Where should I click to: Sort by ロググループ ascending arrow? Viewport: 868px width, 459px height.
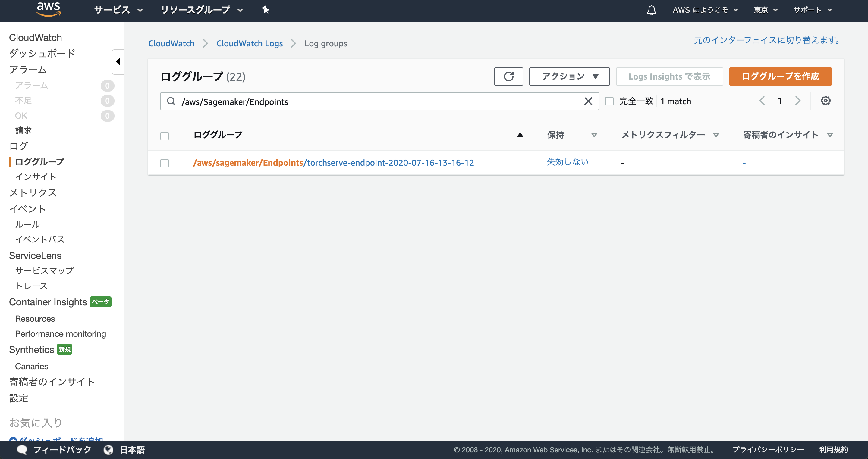pos(520,135)
